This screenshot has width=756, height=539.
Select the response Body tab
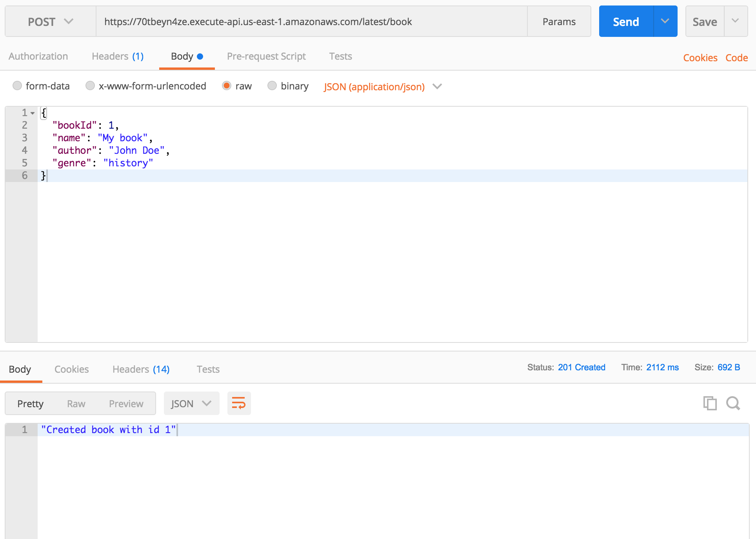pos(20,369)
